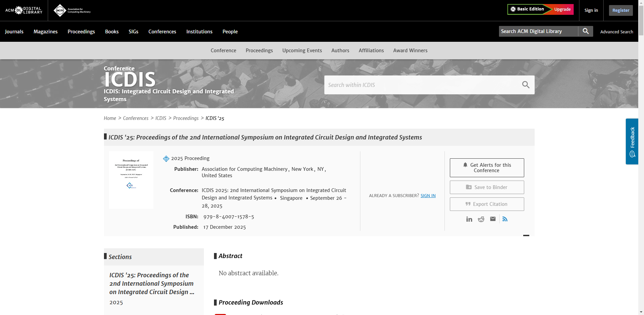The image size is (644, 315).
Task: Open the Upcoming Events tab
Action: coord(302,51)
